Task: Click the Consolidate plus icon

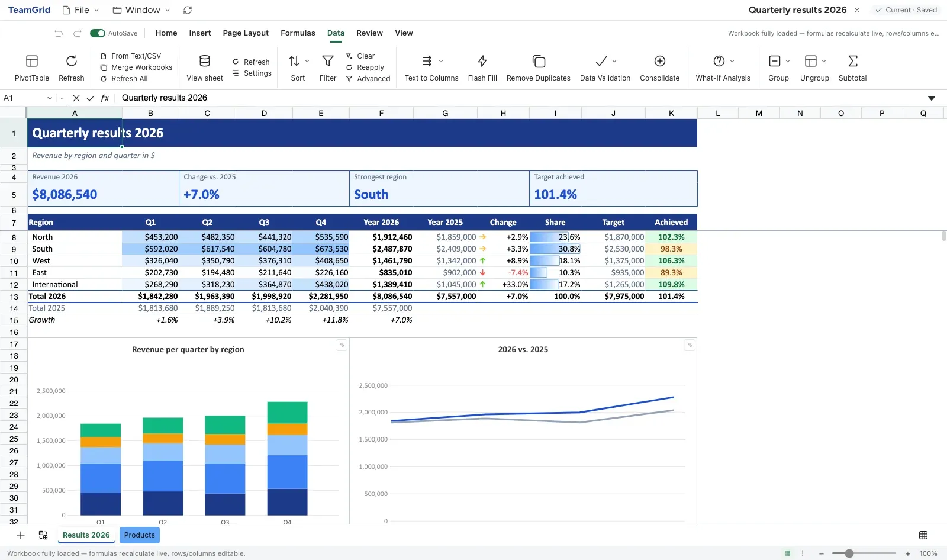Action: pyautogui.click(x=660, y=61)
